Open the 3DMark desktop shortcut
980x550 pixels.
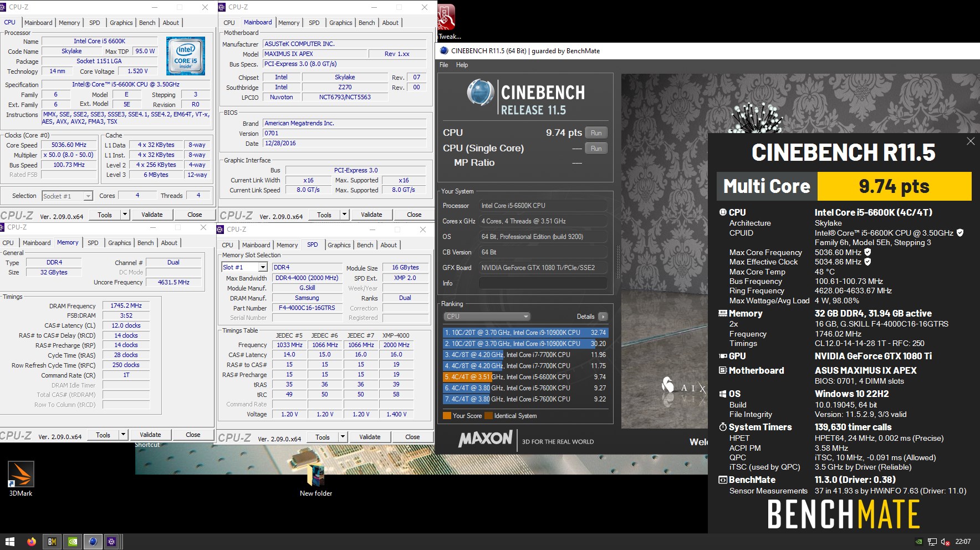(21, 475)
